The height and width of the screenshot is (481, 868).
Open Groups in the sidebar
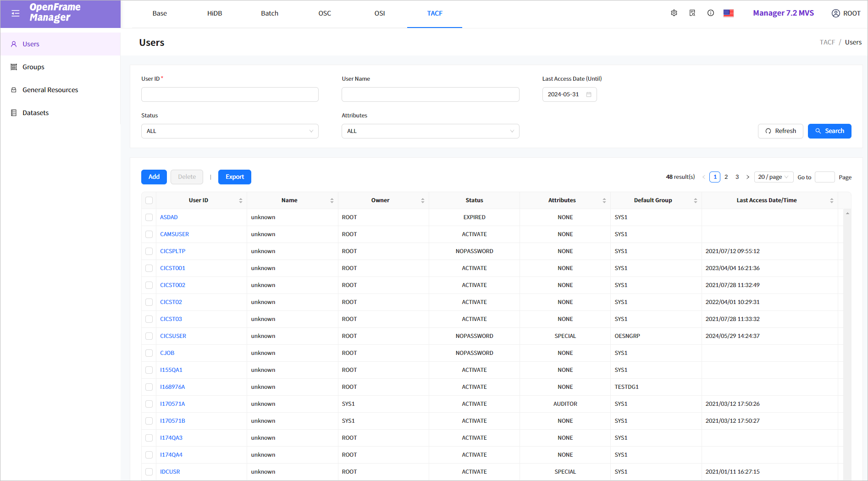pos(33,67)
